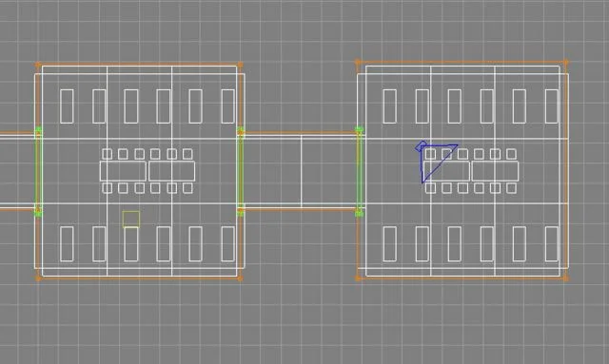Click top-right orange corner vertex of right room
The image size is (609, 364).
coord(565,62)
